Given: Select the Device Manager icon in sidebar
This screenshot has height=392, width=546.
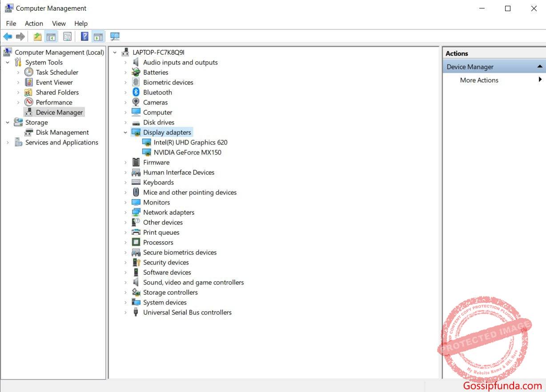Looking at the screenshot, I should (x=29, y=112).
